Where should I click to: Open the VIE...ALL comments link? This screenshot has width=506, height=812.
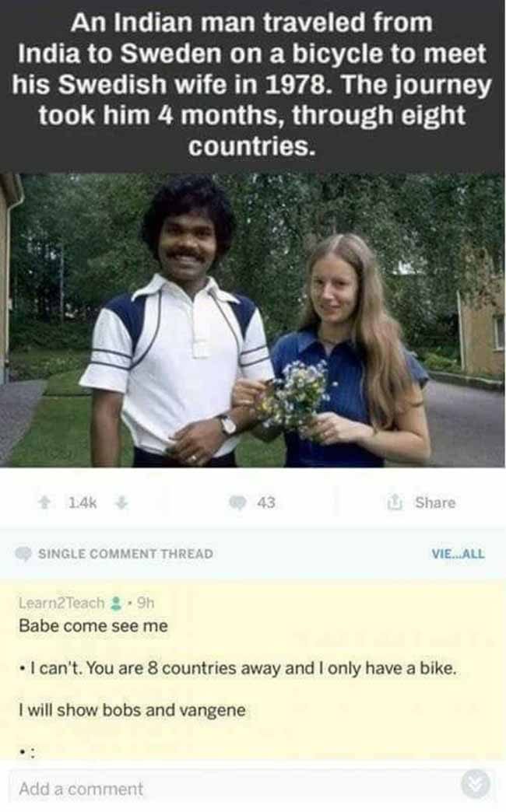tap(458, 554)
